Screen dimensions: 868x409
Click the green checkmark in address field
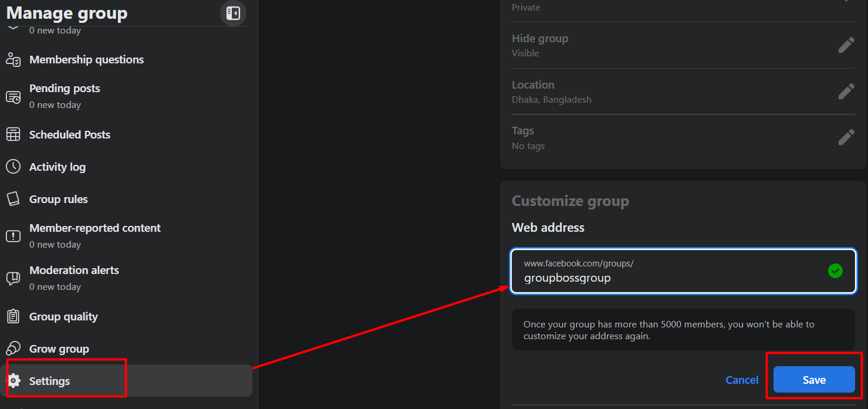coord(835,271)
